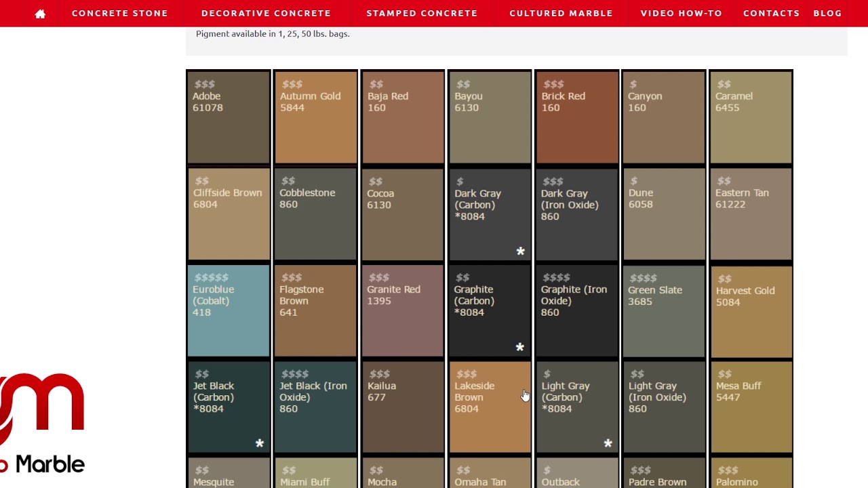The width and height of the screenshot is (868, 488).
Task: Click the asterisk on Graphite (Carbon) tile
Action: [519, 347]
